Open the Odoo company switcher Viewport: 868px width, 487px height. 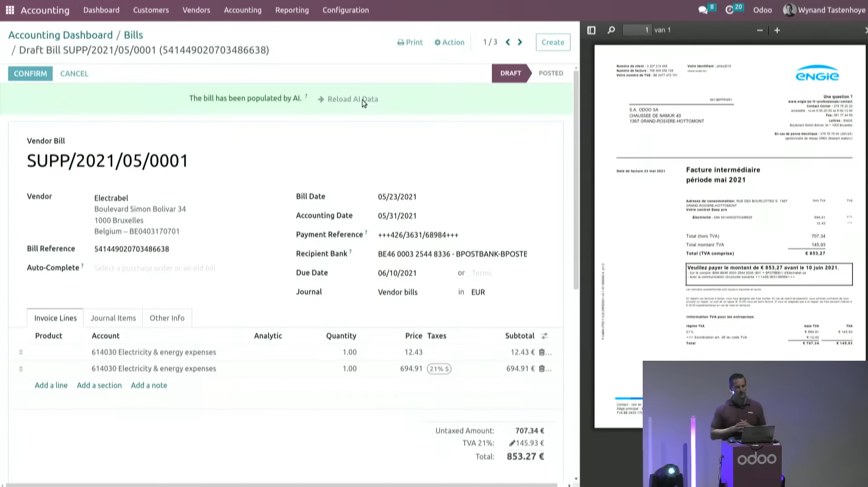[762, 10]
